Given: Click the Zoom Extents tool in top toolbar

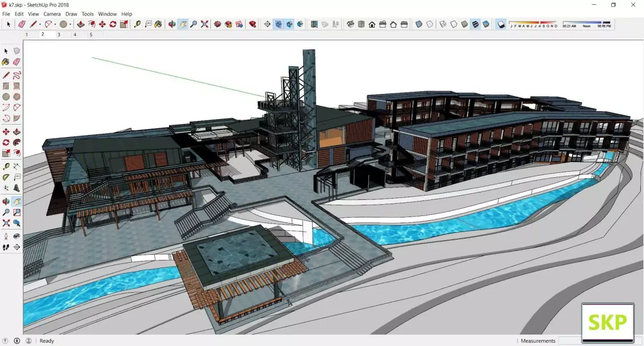Looking at the screenshot, I should 204,24.
